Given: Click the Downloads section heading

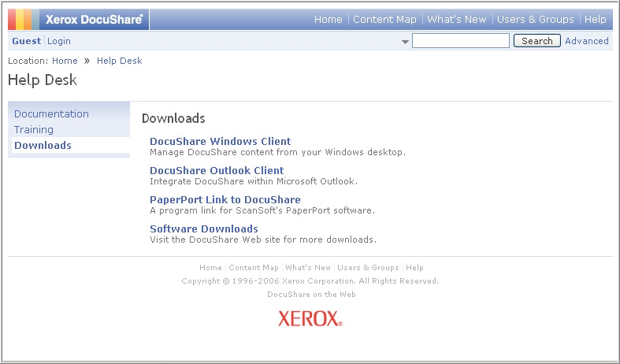Looking at the screenshot, I should coord(173,118).
